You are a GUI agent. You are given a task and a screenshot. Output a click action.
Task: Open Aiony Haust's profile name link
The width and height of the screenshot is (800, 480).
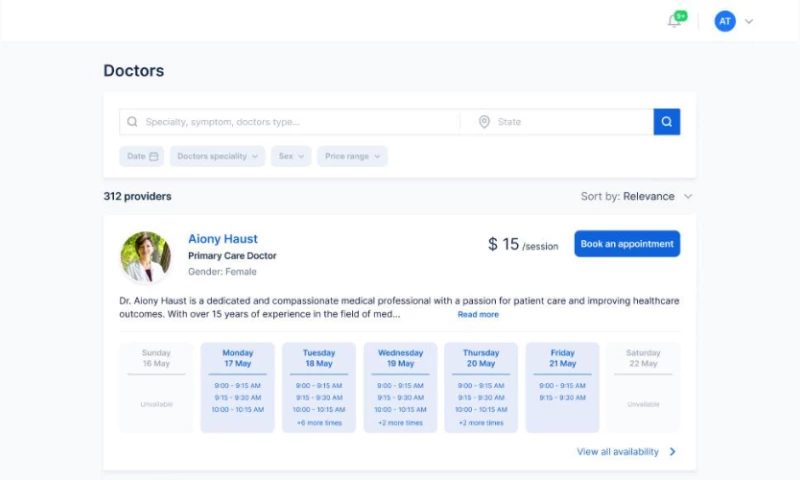(x=223, y=239)
